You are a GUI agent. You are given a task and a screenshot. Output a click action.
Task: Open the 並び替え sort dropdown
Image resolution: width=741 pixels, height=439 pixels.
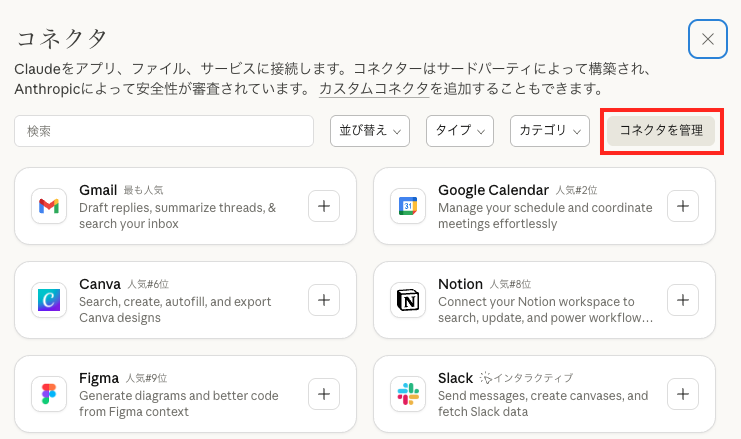[x=370, y=131]
